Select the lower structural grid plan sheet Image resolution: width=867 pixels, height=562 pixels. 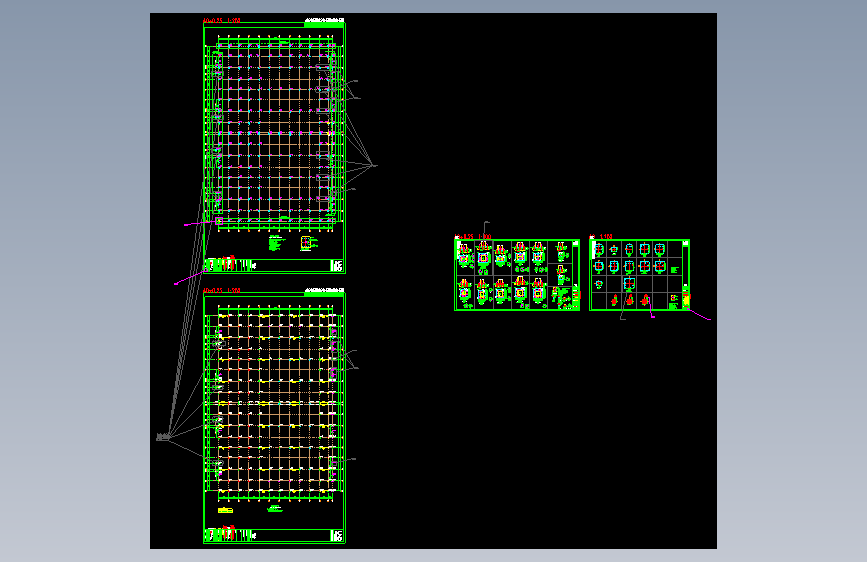(x=274, y=418)
